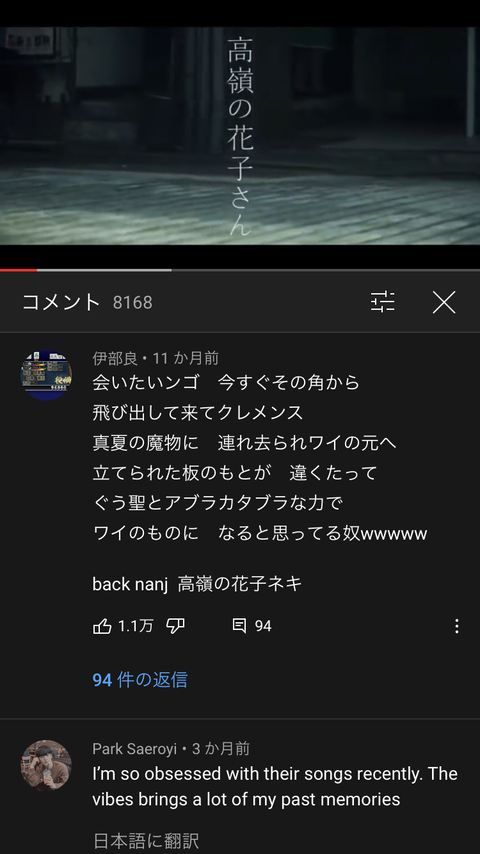Screen dimensions: 480x854
Task: Tap the buffered gray section of progress bar
Action: click(x=104, y=270)
